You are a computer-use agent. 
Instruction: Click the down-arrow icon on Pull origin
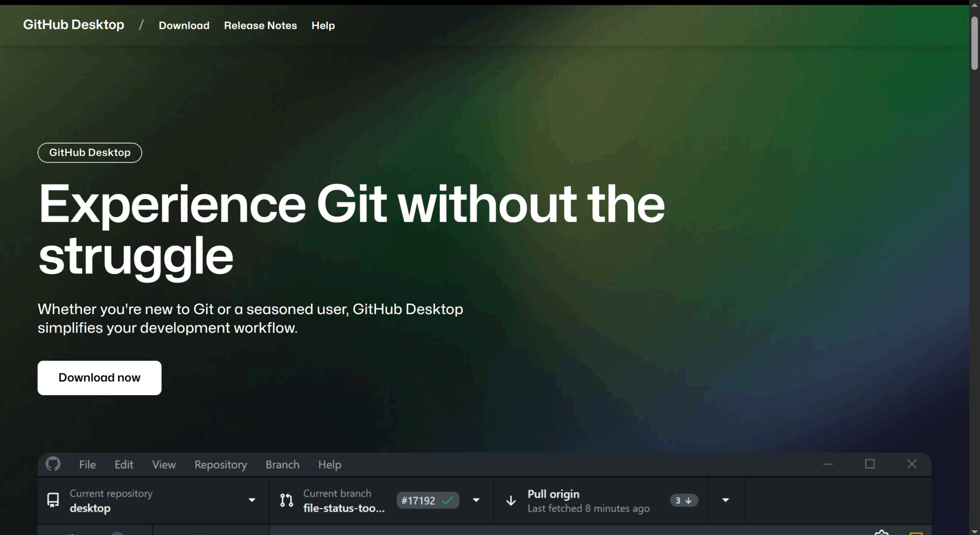click(511, 501)
